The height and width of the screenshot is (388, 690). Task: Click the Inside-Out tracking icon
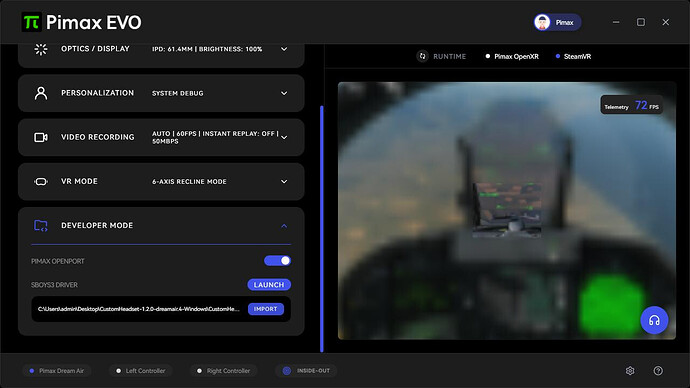coord(286,371)
